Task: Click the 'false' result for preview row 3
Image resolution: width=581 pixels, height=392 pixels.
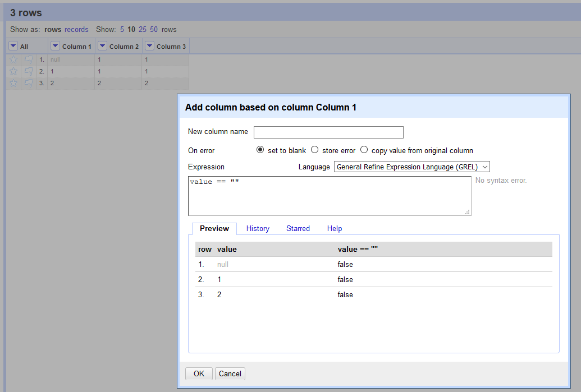Action: (x=345, y=294)
